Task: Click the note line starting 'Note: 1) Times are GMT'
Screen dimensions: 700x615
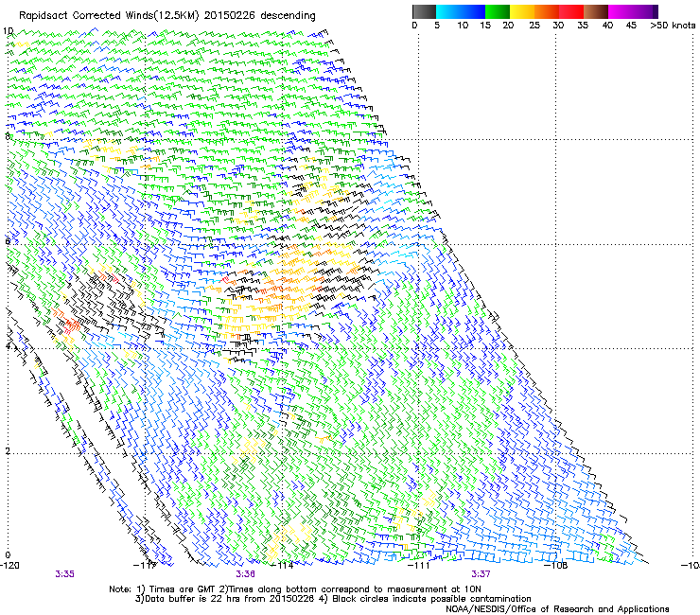Action: click(295, 589)
